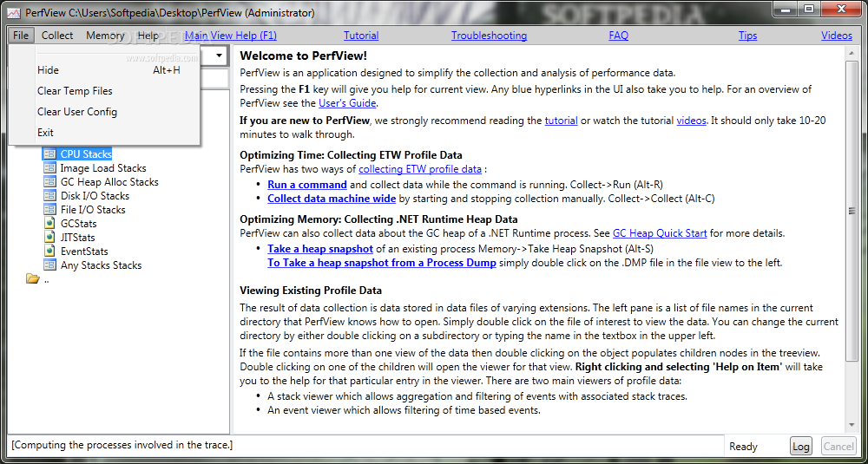Select the GCStats row
This screenshot has width=868, height=464.
(x=79, y=224)
